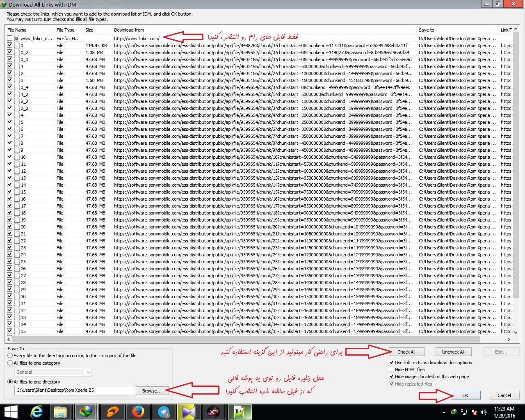Sort by File Name column header
The width and height of the screenshot is (525, 420).
(x=30, y=30)
